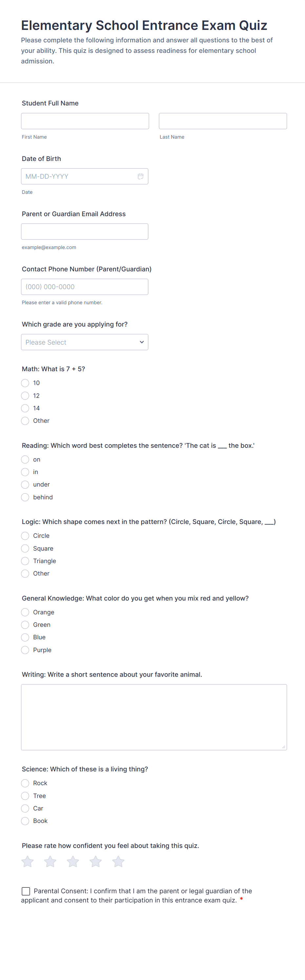Rate confidence with the fourth star
Screen dimensions: 305x980
click(x=96, y=862)
